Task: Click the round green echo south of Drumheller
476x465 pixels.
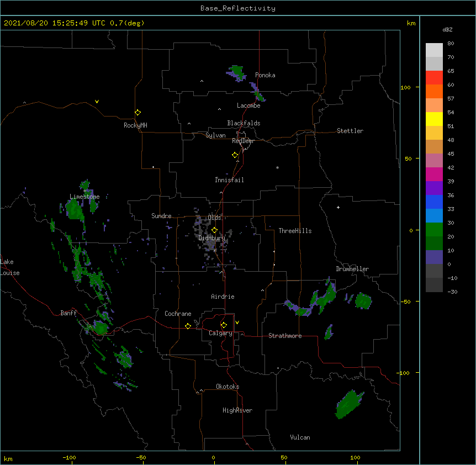Action: tap(363, 301)
